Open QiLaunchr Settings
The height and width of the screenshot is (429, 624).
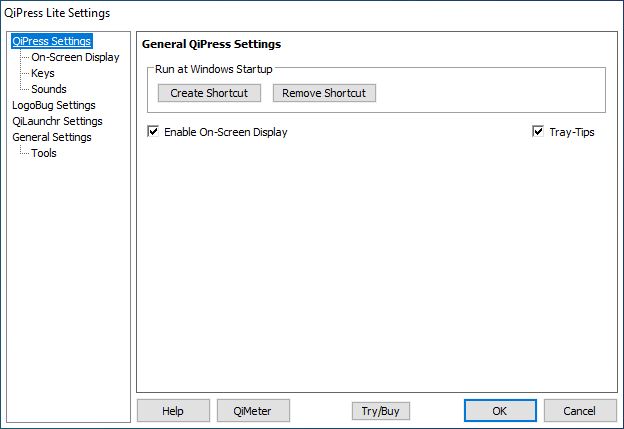pyautogui.click(x=57, y=121)
